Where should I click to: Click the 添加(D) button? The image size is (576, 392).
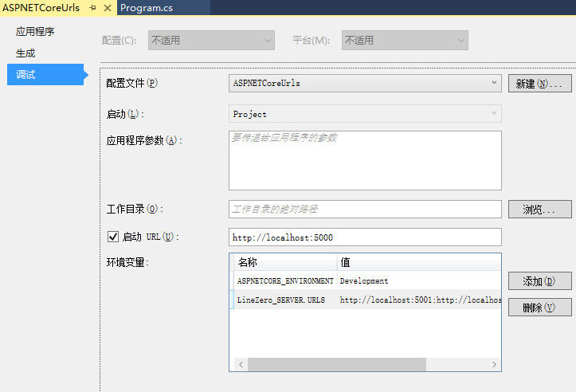[539, 281]
